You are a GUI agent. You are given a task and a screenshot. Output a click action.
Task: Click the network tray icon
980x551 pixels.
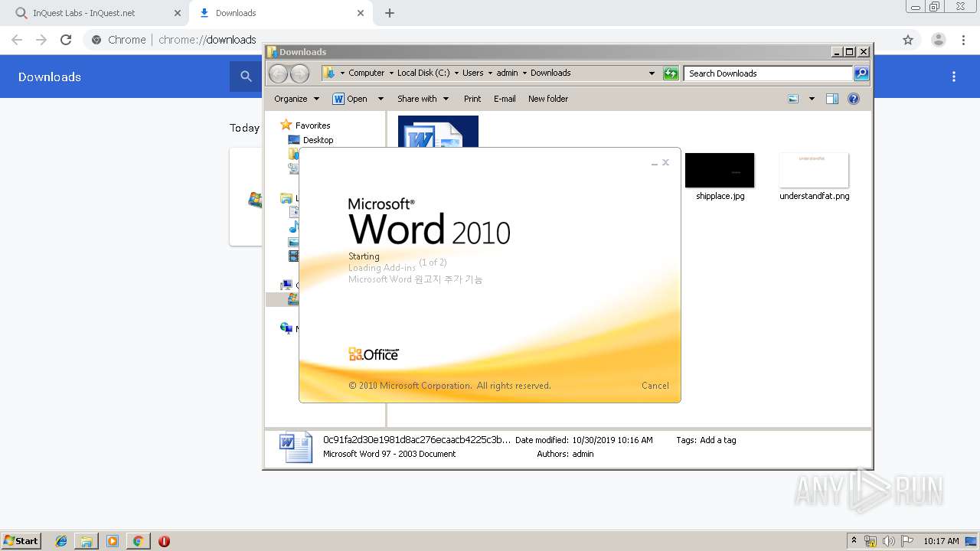(x=871, y=541)
